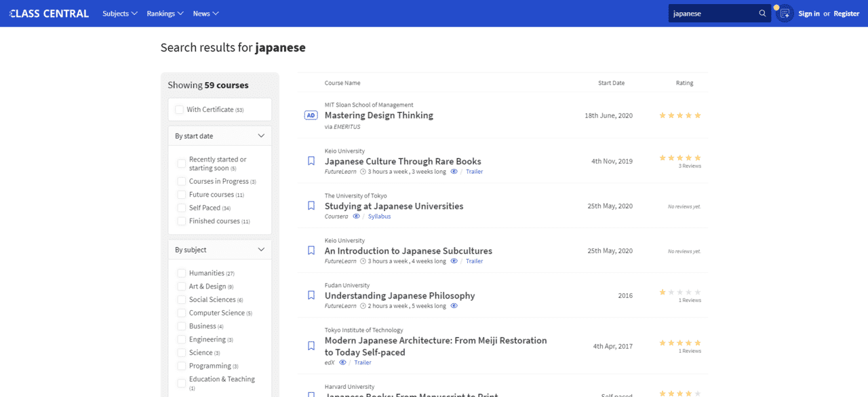Bookmark Studying at Japanese Universities
This screenshot has height=397, width=868.
[x=311, y=206]
